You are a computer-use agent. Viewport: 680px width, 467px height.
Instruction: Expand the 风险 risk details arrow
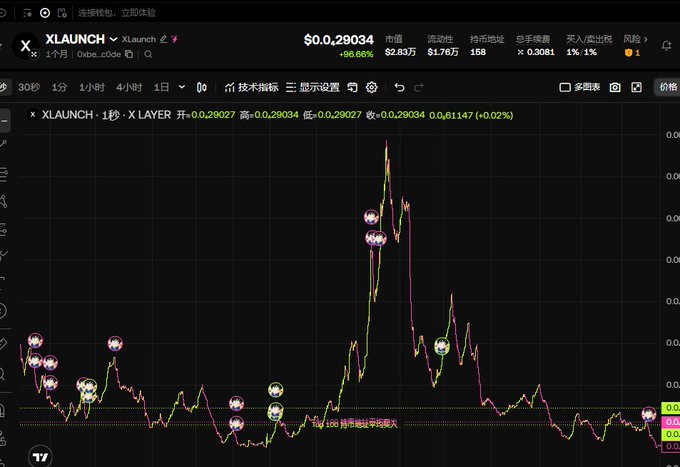[646, 39]
